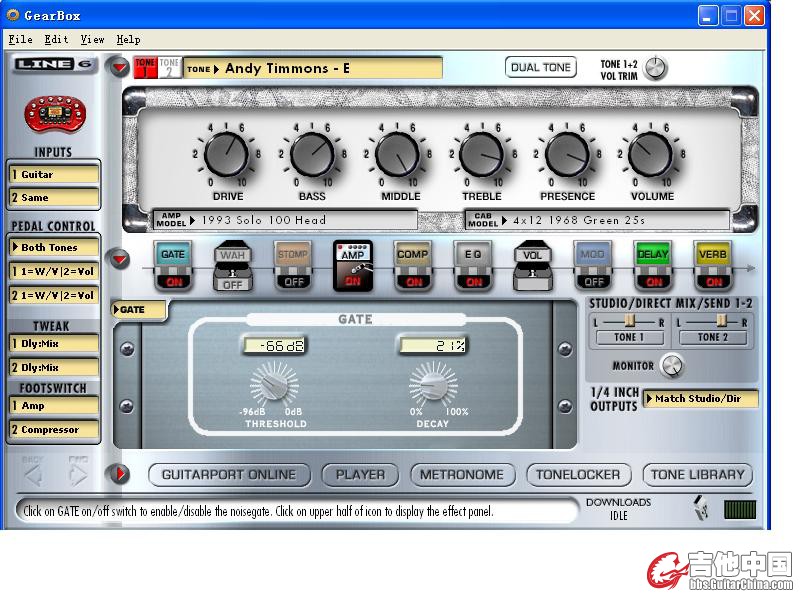Display the EQ effect panel
Viewport: 800px width, 600px height.
click(473, 254)
